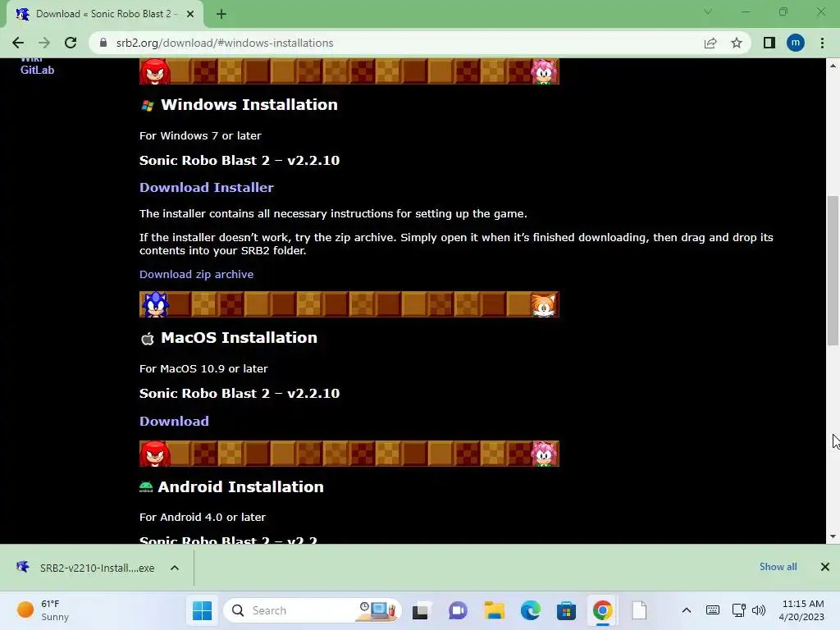
Task: Click the volume speaker tray icon
Action: point(758,610)
